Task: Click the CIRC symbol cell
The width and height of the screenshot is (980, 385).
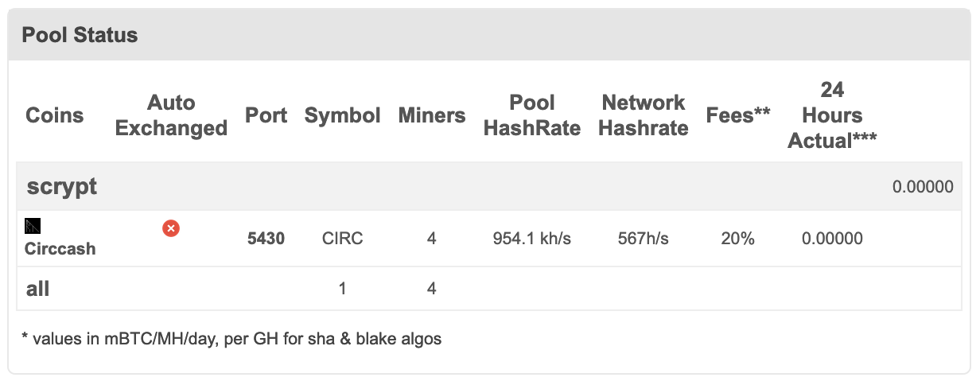Action: 343,238
